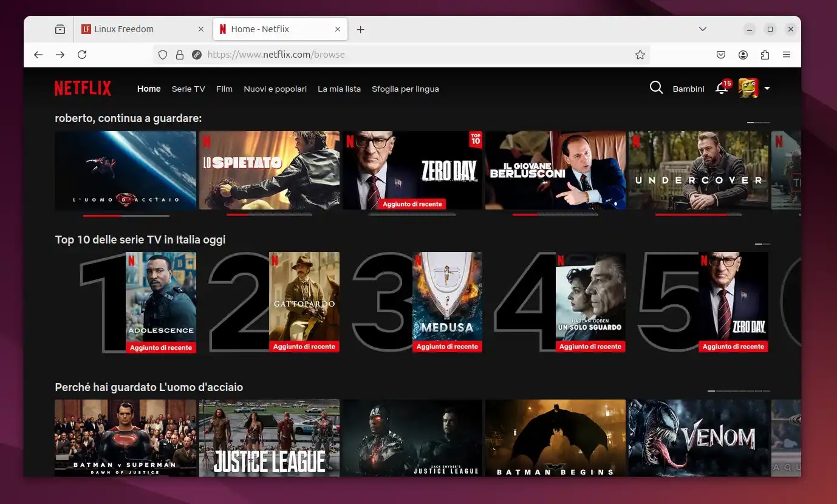
Task: Open number 4 Un Solo Sguardo poster
Action: coord(590,302)
